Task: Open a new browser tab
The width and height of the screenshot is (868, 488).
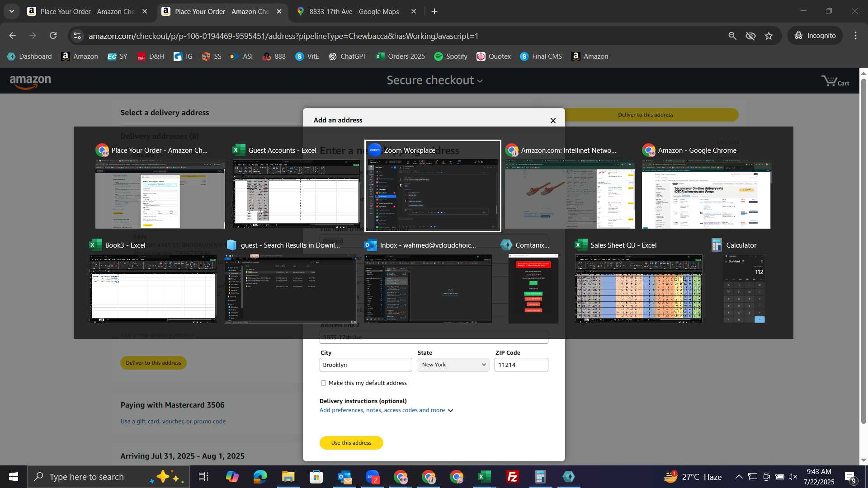Action: pos(434,11)
